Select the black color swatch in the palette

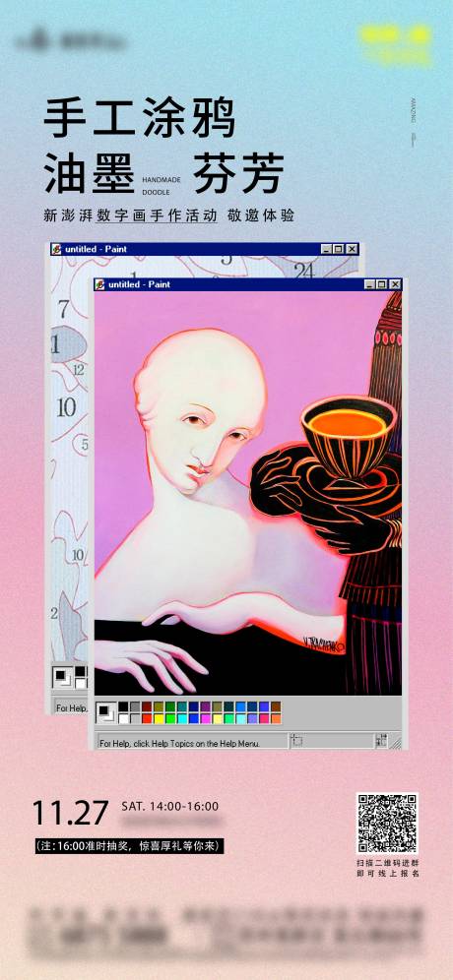[123, 706]
